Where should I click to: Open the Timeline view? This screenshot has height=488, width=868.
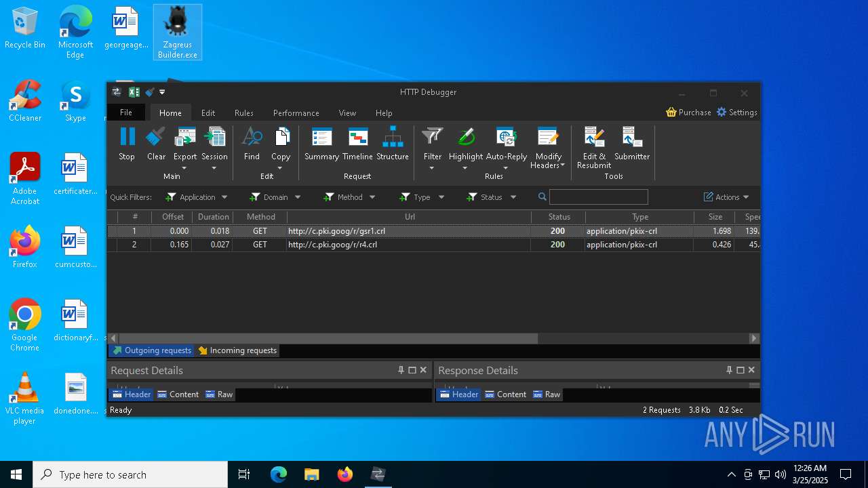[x=357, y=144]
